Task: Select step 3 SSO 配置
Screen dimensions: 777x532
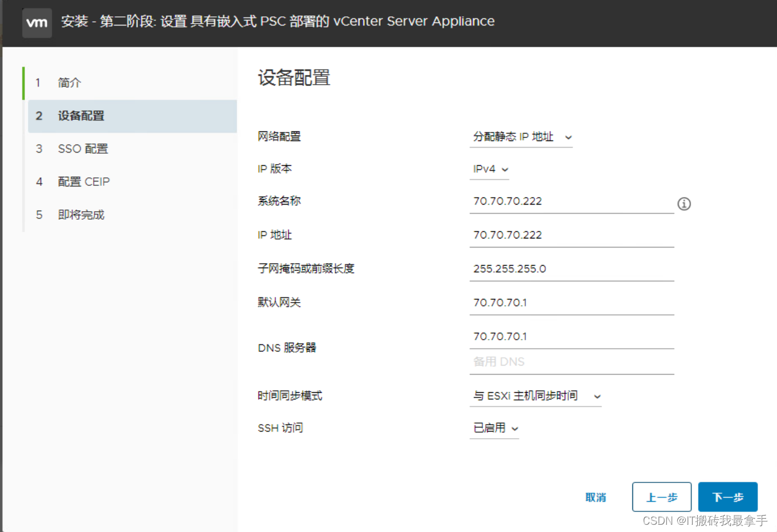Action: pos(132,149)
